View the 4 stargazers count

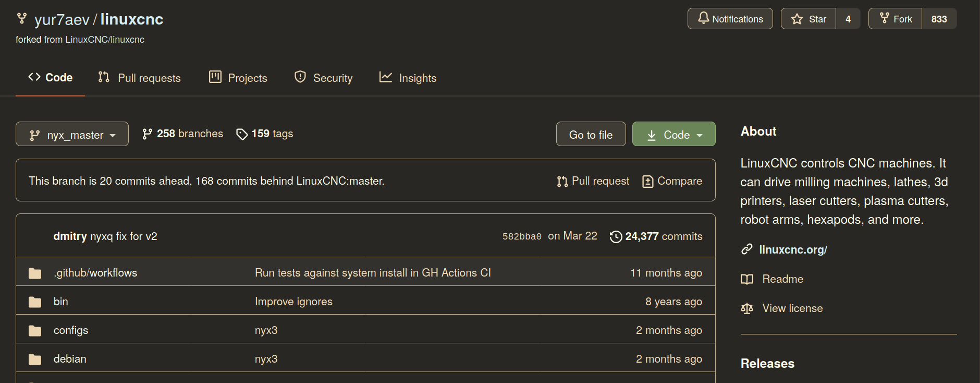pyautogui.click(x=848, y=19)
